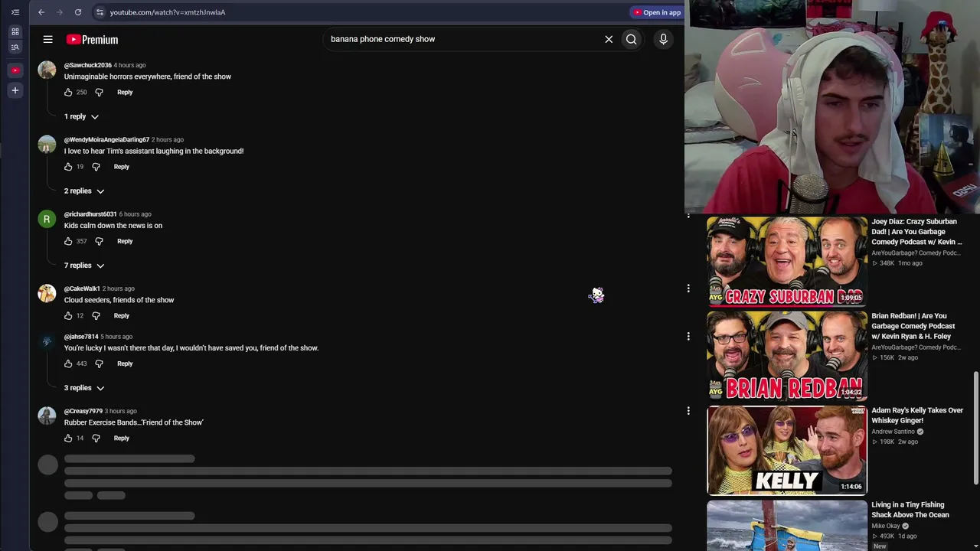
Task: Like the comment by @Sawchuck2036
Action: (x=68, y=92)
